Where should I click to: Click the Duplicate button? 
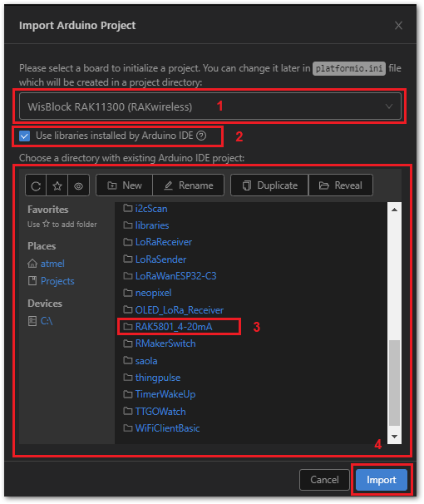click(x=269, y=185)
